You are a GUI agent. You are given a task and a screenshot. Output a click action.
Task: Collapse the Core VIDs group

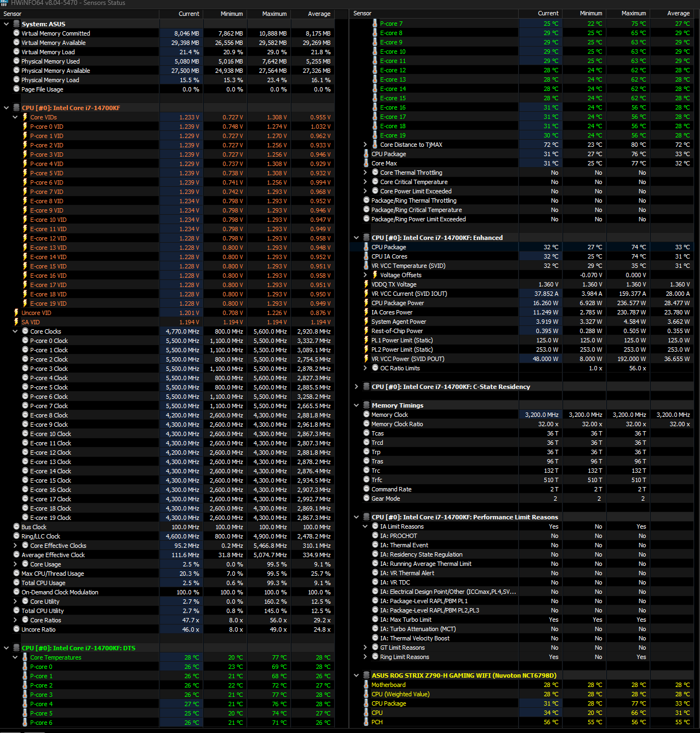tap(15, 117)
